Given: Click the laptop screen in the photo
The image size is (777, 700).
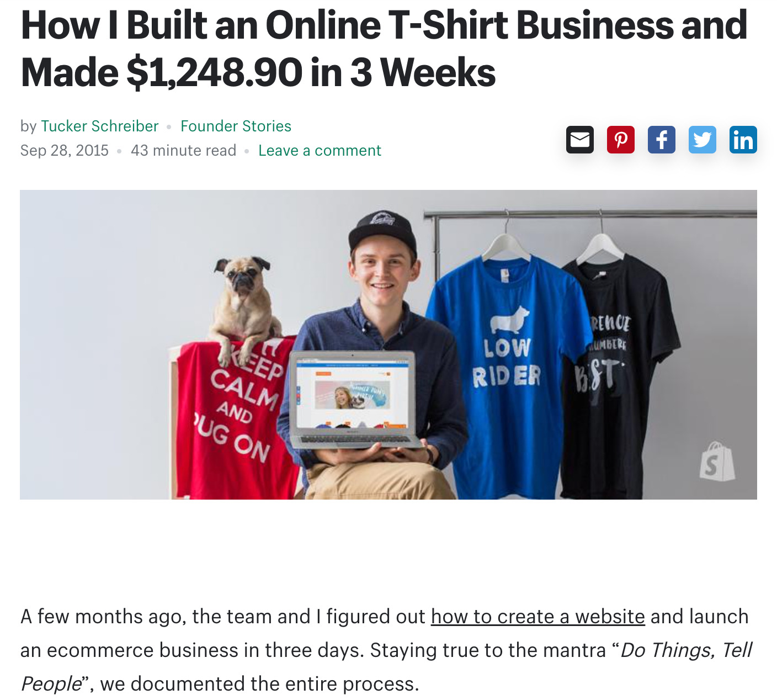Looking at the screenshot, I should coord(353,394).
